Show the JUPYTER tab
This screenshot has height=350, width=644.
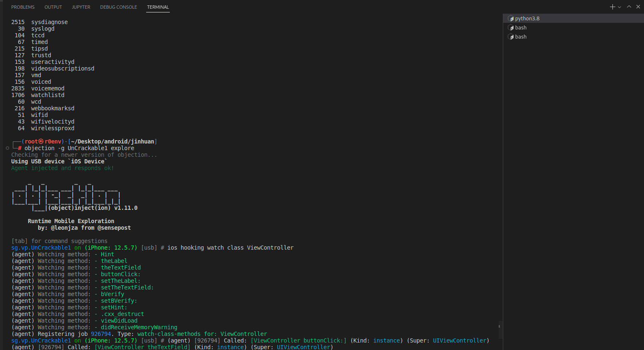pyautogui.click(x=81, y=7)
